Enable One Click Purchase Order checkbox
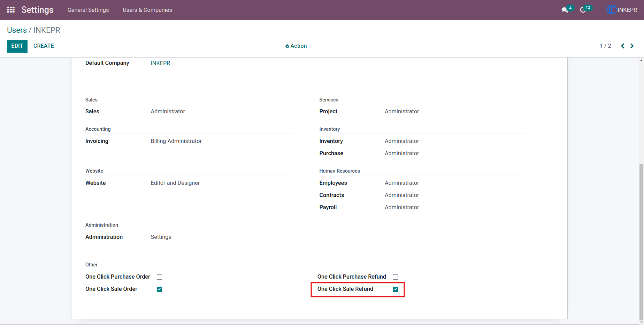 (x=160, y=277)
